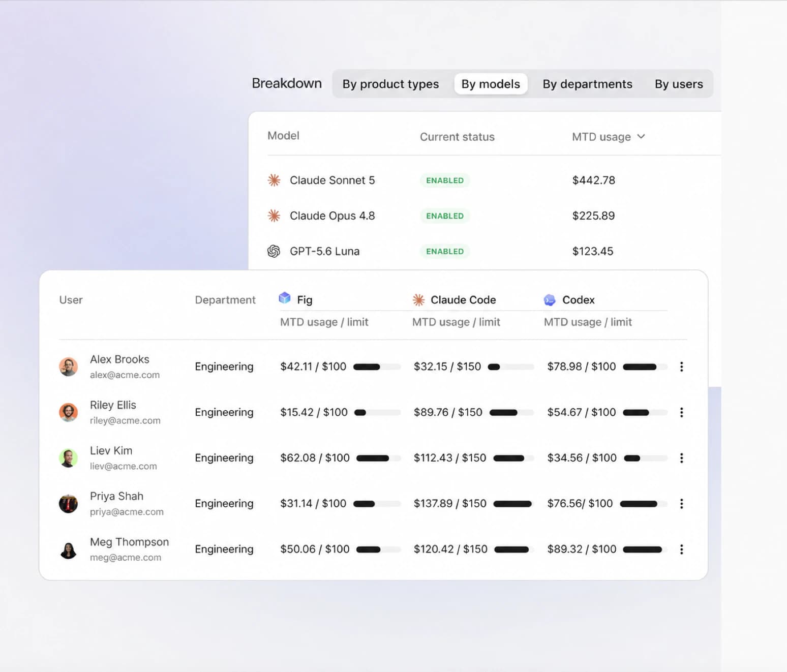Screen dimensions: 787x672
Task: Open the options menu for Meg Thompson
Action: tap(681, 549)
